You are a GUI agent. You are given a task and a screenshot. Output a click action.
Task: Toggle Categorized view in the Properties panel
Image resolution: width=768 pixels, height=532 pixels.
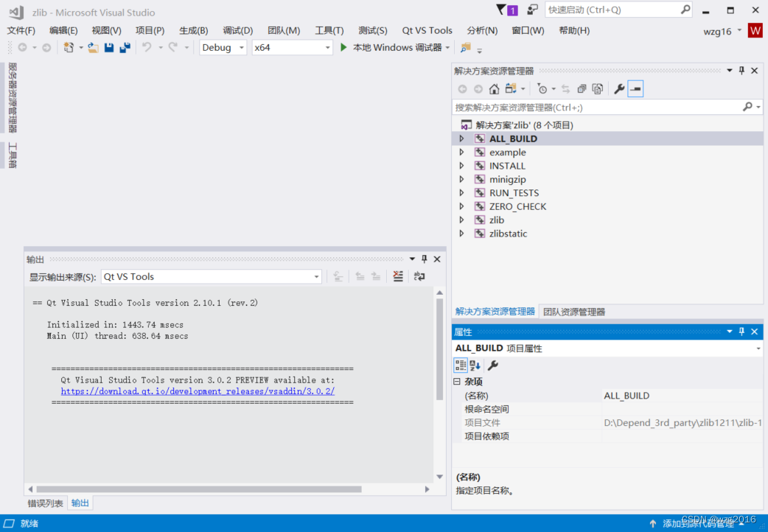461,365
